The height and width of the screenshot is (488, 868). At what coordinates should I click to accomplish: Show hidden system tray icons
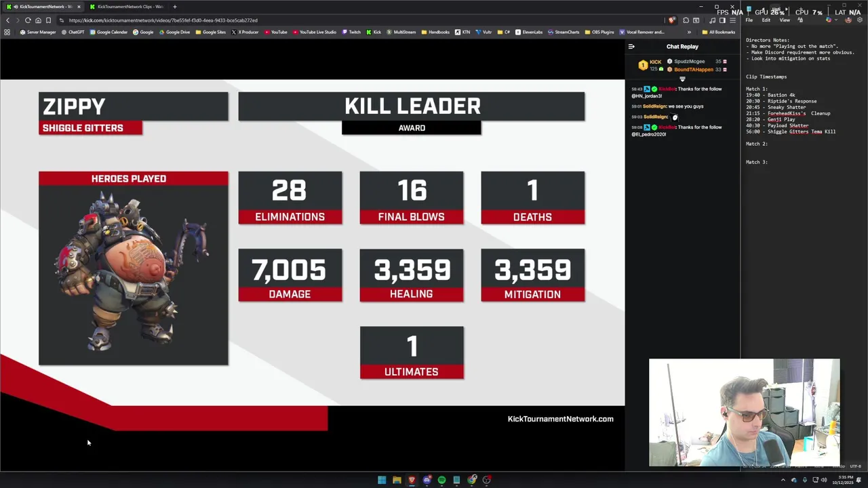pyautogui.click(x=783, y=480)
